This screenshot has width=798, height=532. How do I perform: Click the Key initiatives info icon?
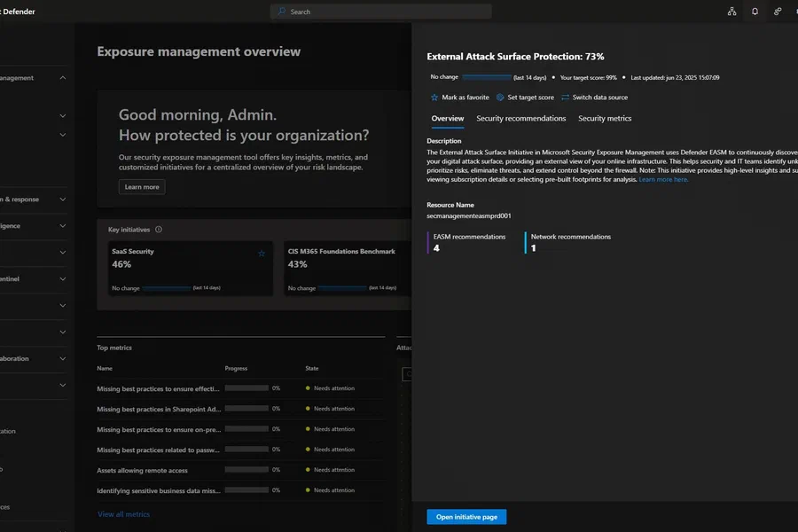pyautogui.click(x=159, y=230)
